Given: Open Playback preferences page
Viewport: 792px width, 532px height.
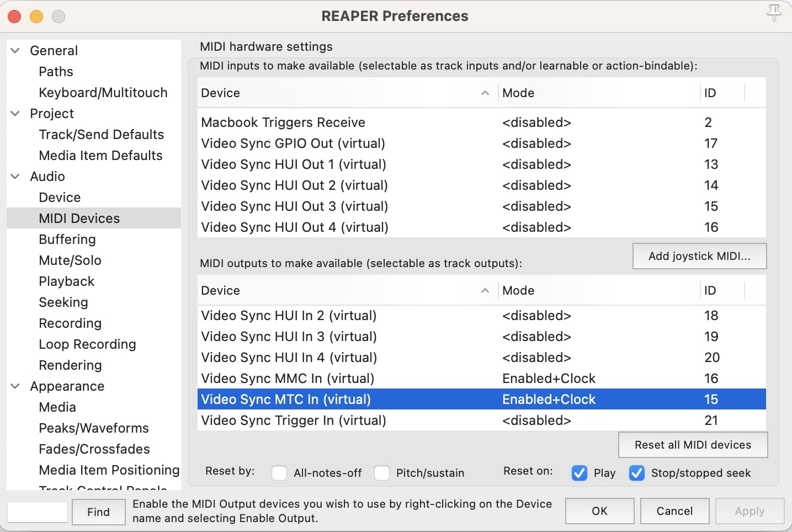Looking at the screenshot, I should 67,281.
